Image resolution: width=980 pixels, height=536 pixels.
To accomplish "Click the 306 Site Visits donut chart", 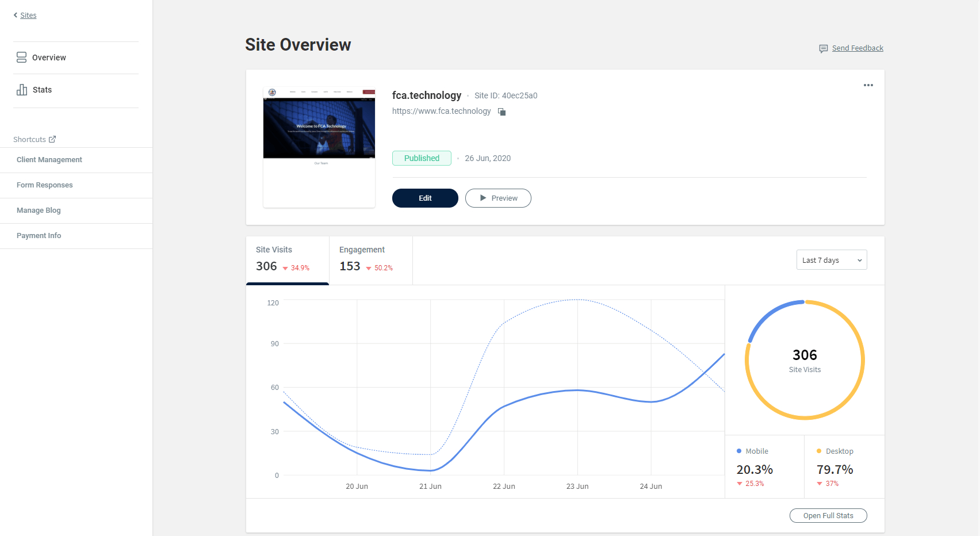I will [805, 360].
